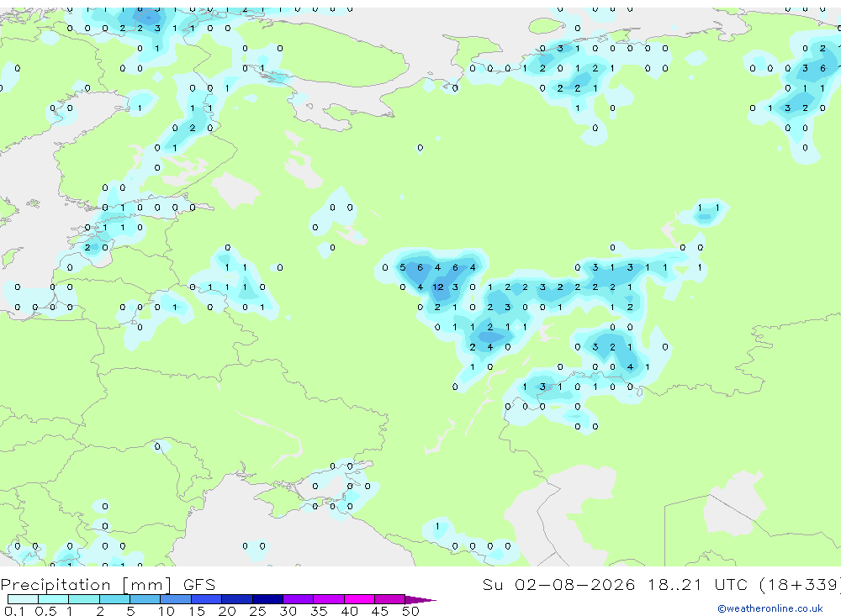Click the 0.5–1 mm legend color swatch
Viewport: 841px width, 616px height.
click(54, 599)
